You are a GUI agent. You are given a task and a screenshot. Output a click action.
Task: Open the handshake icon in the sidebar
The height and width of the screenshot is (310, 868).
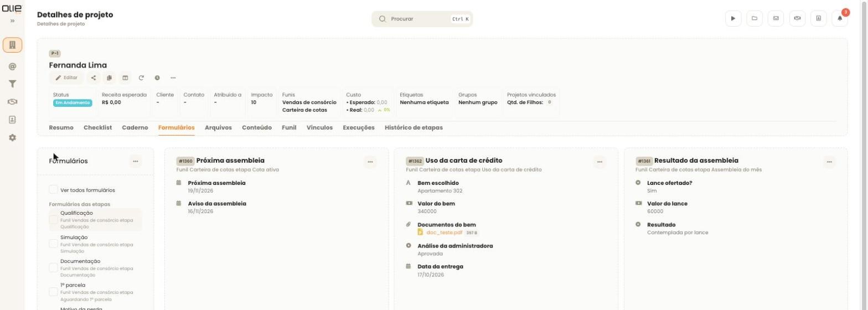[x=12, y=102]
